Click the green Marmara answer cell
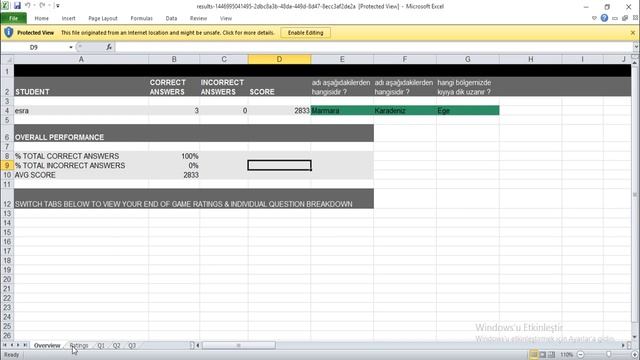This screenshot has height=360, width=640. click(x=342, y=111)
